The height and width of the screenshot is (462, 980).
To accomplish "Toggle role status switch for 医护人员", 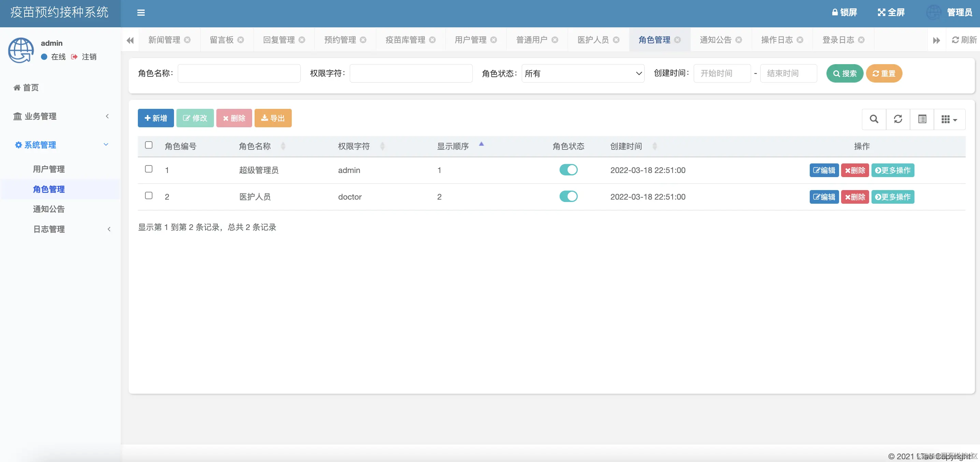I will [x=568, y=197].
